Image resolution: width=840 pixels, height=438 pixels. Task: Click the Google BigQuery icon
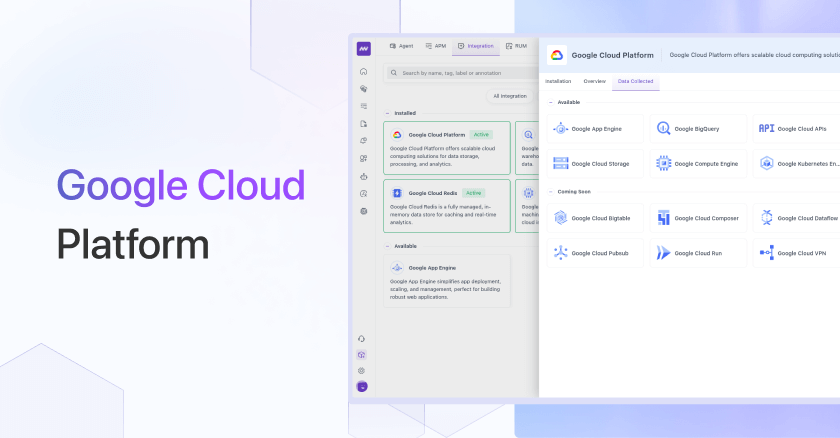point(664,129)
